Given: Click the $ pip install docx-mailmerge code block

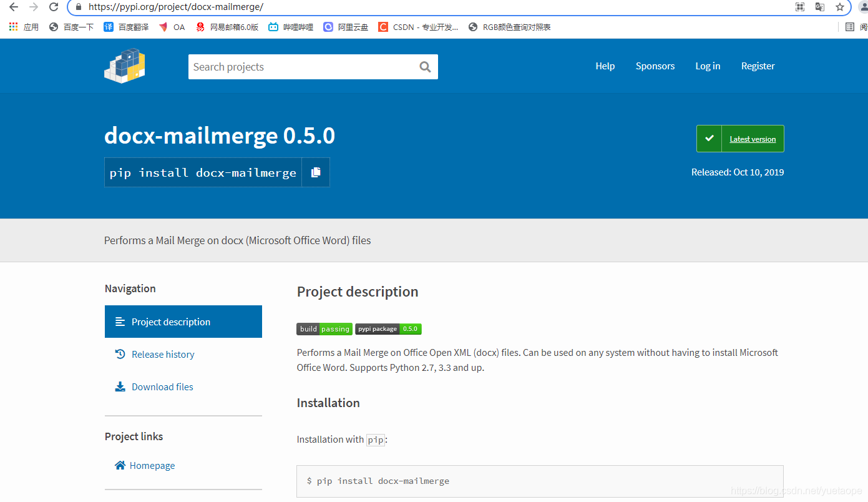Looking at the screenshot, I should coord(540,481).
